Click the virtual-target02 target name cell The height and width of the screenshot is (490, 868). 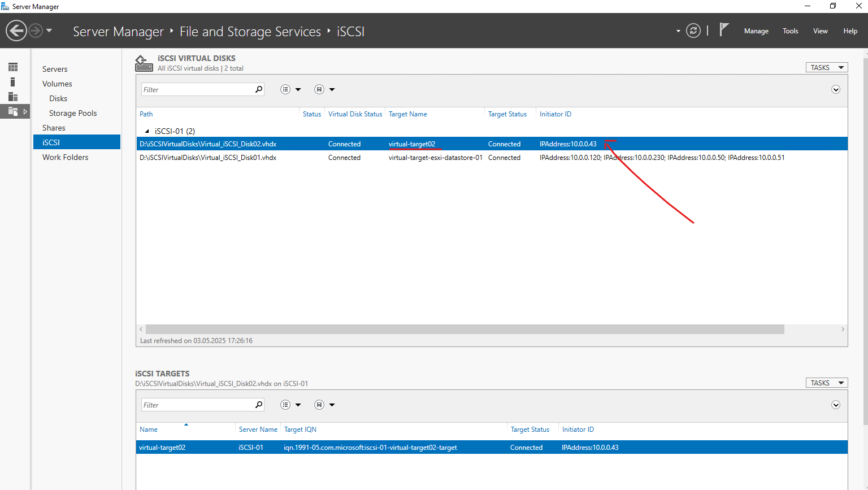pos(411,144)
